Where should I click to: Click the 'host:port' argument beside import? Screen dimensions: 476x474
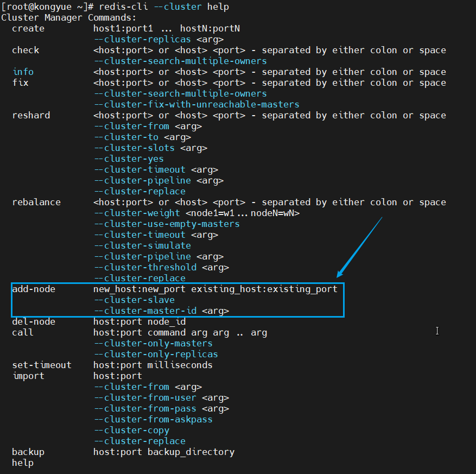(x=117, y=376)
